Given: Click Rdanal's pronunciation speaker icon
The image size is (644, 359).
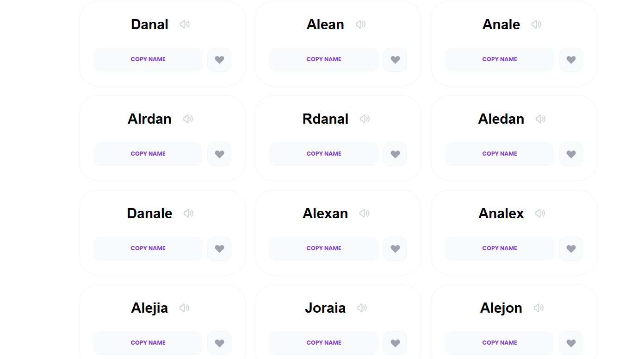Looking at the screenshot, I should click(365, 119).
